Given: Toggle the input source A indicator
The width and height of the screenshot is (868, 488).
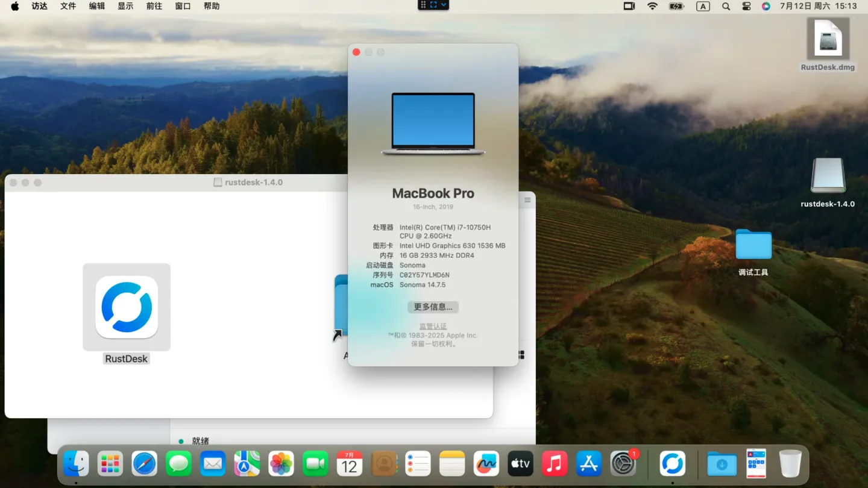Looking at the screenshot, I should pos(703,6).
